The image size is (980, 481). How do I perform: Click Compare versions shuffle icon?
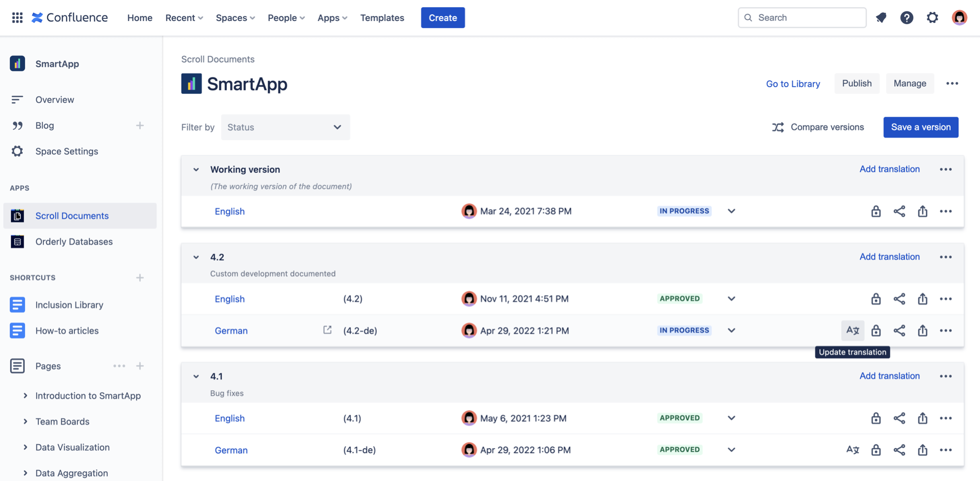coord(778,127)
